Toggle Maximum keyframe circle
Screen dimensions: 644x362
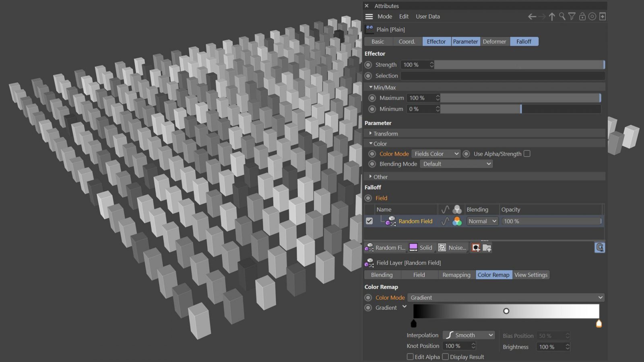372,98
